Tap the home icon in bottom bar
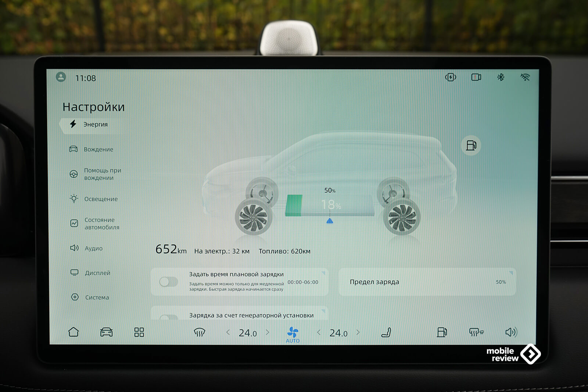The height and width of the screenshot is (392, 588). pyautogui.click(x=73, y=332)
